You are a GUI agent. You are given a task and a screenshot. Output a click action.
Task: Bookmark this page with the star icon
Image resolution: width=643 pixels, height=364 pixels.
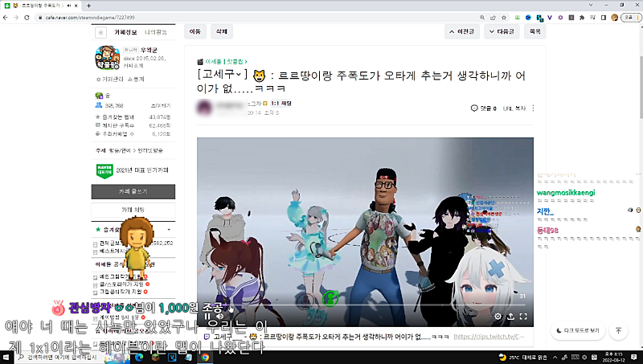pos(504,18)
